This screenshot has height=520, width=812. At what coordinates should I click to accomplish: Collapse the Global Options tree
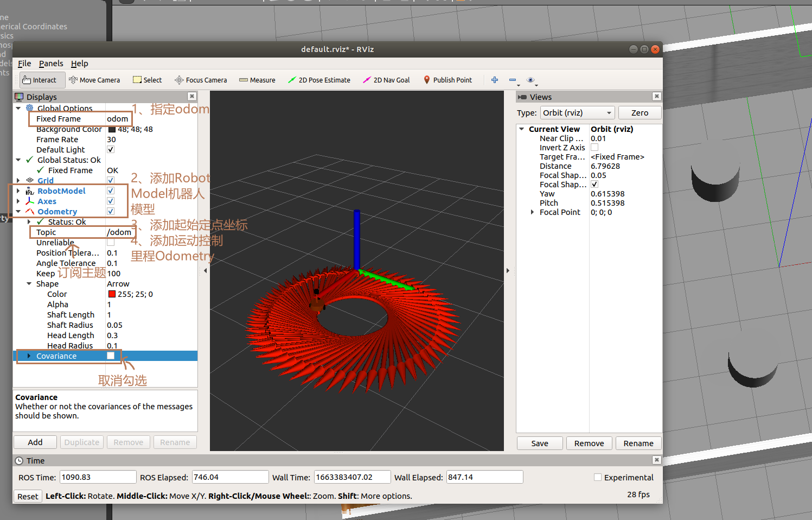18,108
